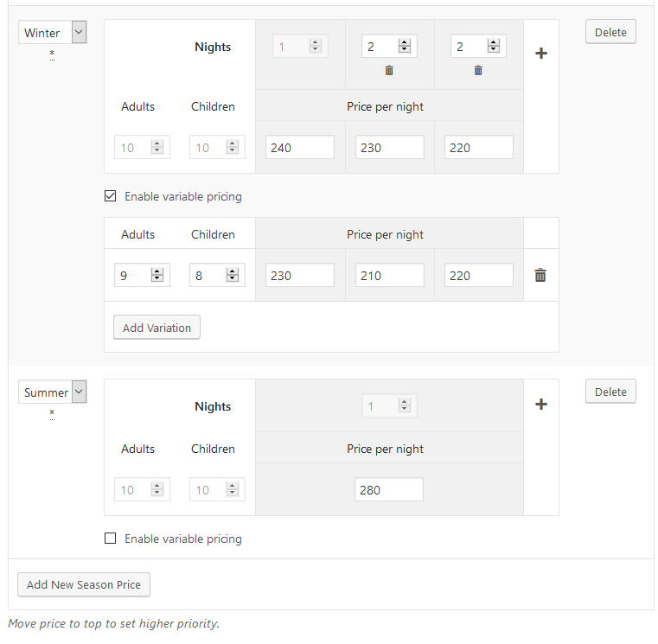658x644 pixels.
Task: Add a nights column to Summer season
Action: 541,404
